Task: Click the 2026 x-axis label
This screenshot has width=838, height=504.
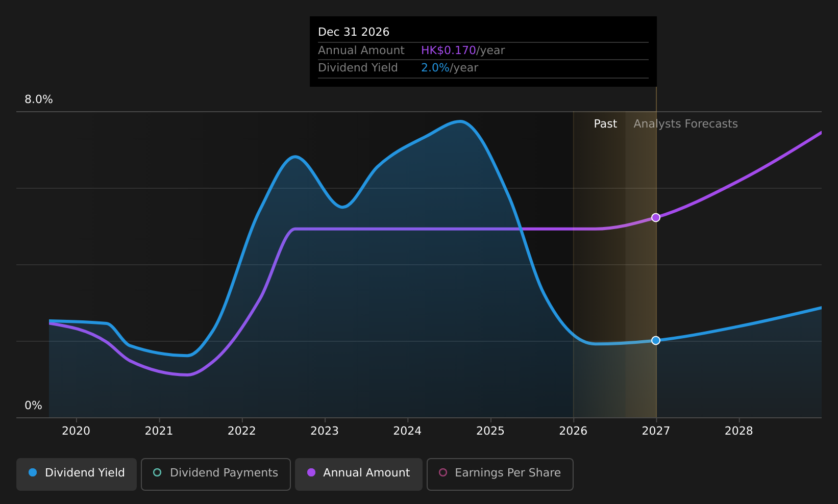Action: pyautogui.click(x=573, y=431)
